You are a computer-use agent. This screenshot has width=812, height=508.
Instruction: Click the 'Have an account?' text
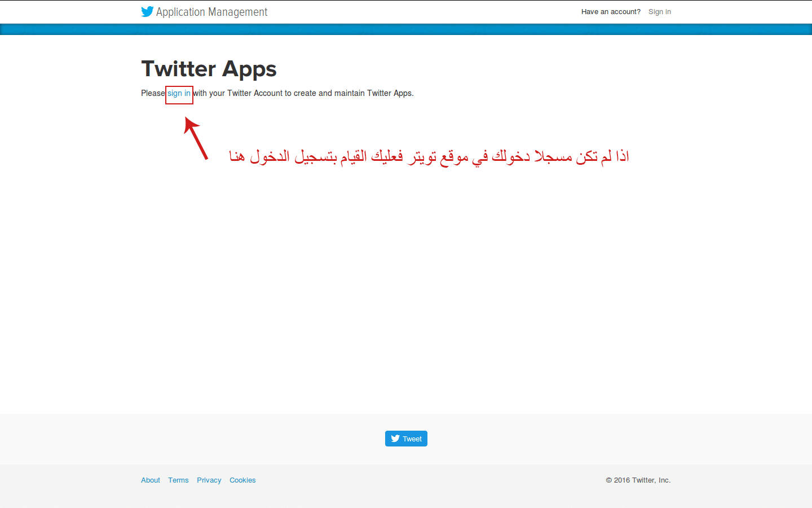[611, 11]
